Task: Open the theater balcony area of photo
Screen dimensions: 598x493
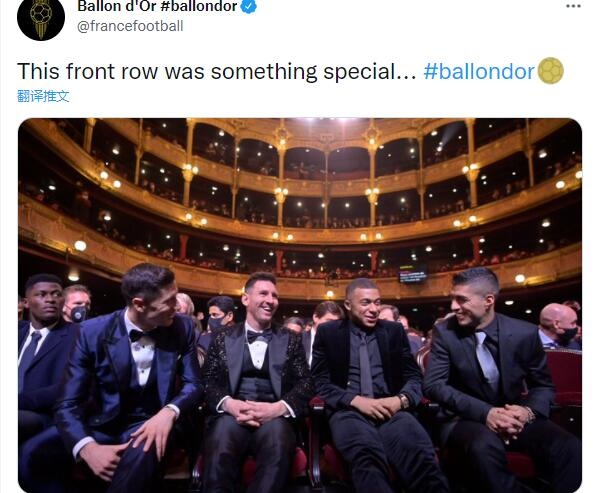Action: coord(300,194)
